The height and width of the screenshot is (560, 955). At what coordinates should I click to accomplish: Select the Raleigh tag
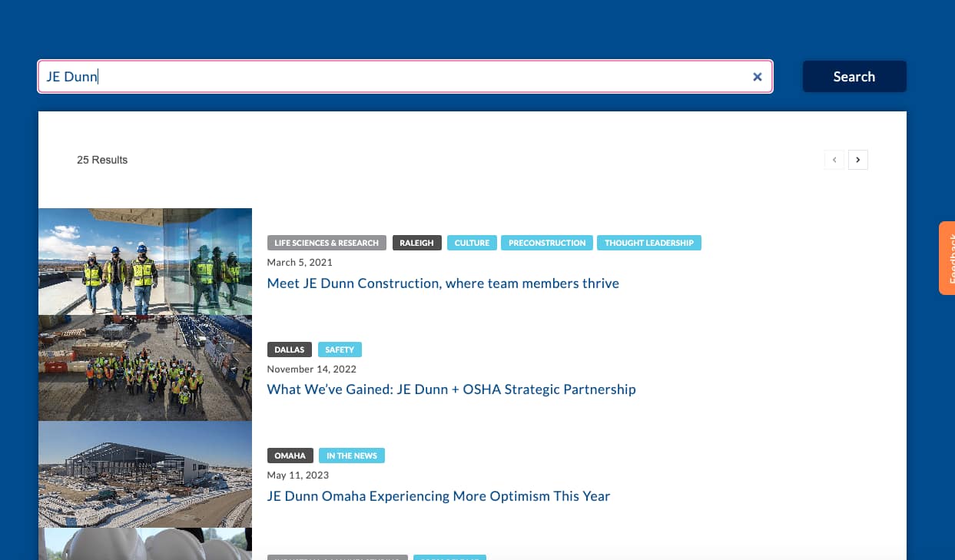tap(416, 243)
